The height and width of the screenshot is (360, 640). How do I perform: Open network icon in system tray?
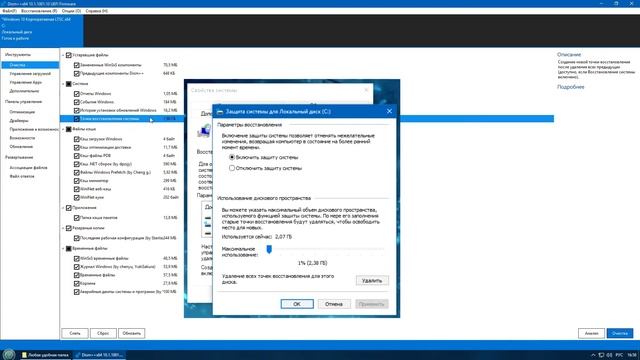(601, 355)
